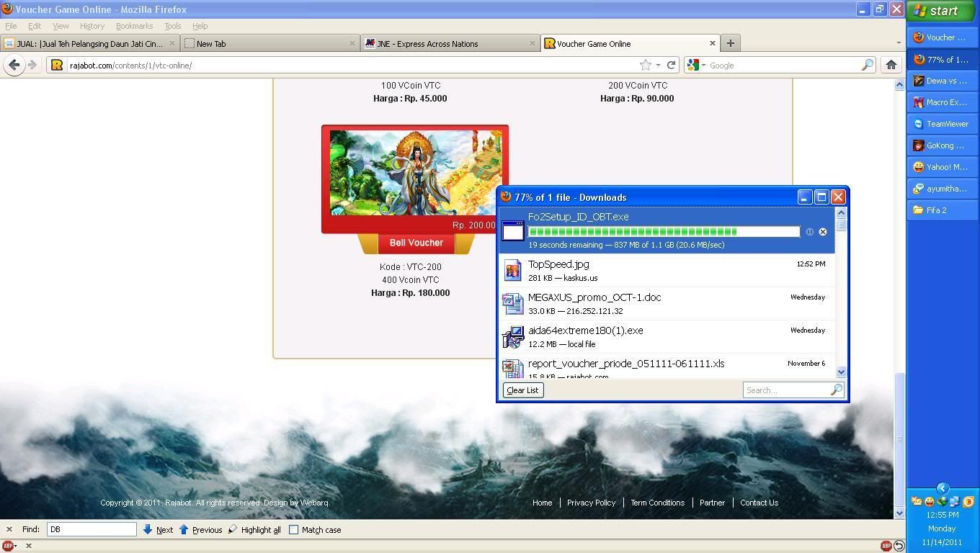
Task: Switch to Macro Ex... taskbar item
Action: pyautogui.click(x=941, y=102)
